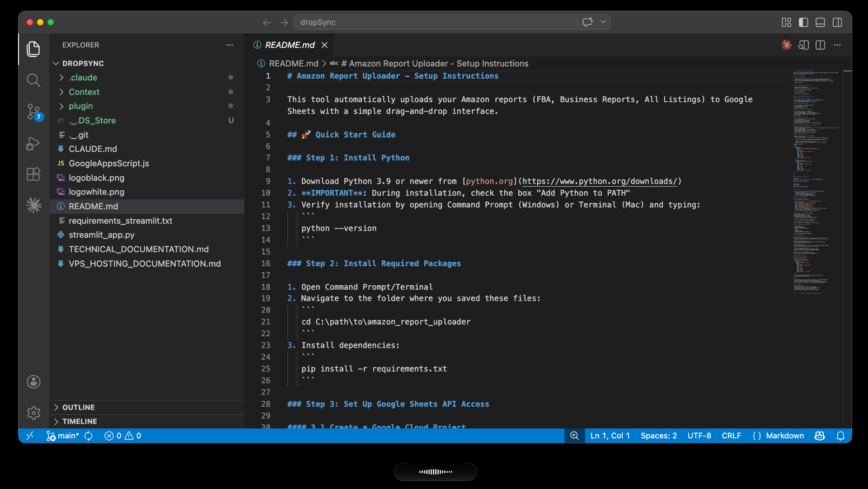868x489 pixels.
Task: Place cursor on 'pip install -r requirements.txt' line
Action: (x=374, y=369)
